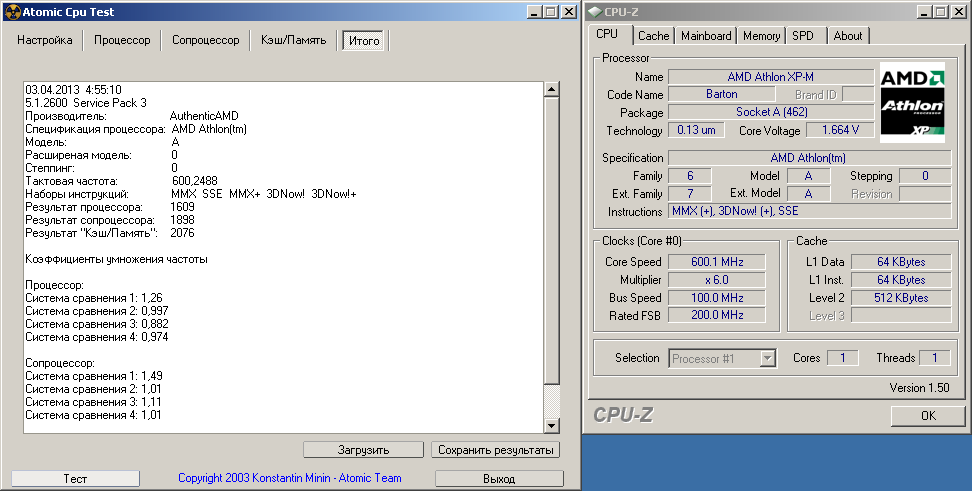Click the line Результат "Кэш/Память": 2076
This screenshot has height=491, width=972.
coord(110,233)
